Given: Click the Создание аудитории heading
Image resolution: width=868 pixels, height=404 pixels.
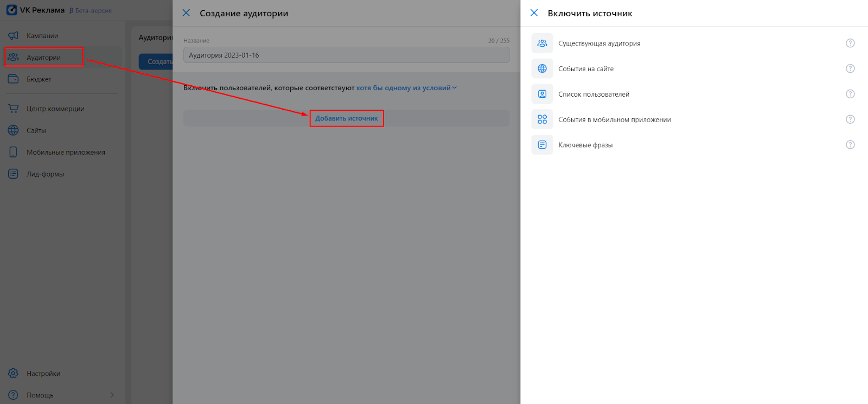Looking at the screenshot, I should click(244, 13).
